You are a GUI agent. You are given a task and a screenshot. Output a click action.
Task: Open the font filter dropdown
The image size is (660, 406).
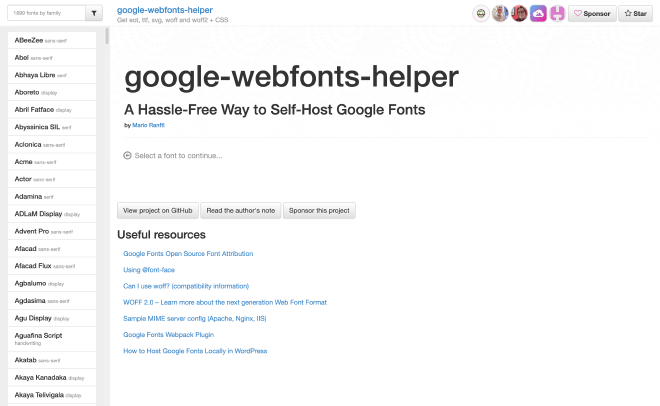pyautogui.click(x=94, y=14)
